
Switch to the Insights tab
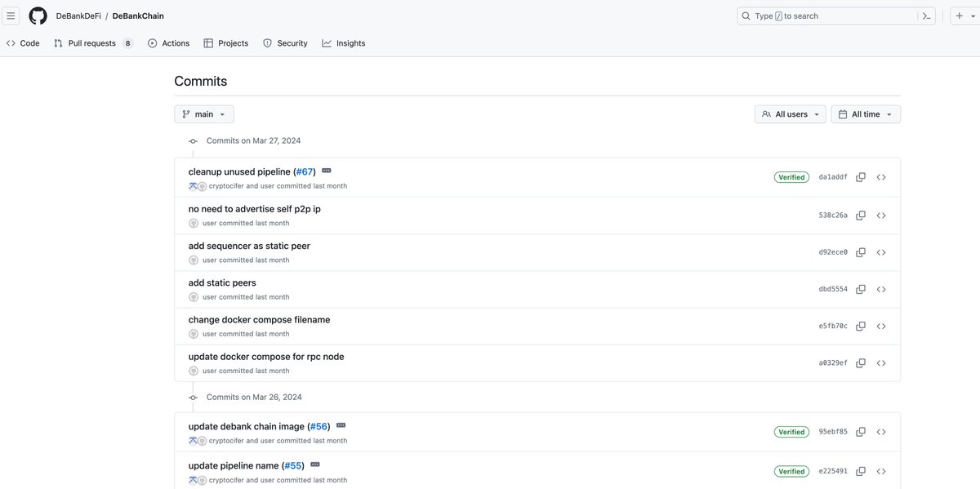tap(344, 43)
